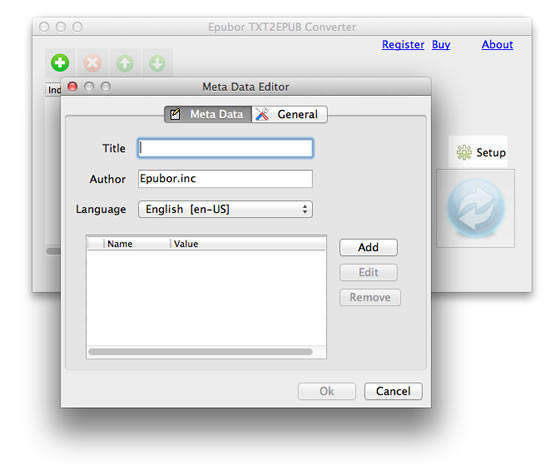Viewport: 560px width, 465px height.
Task: Click the Cancel button
Action: pyautogui.click(x=393, y=391)
